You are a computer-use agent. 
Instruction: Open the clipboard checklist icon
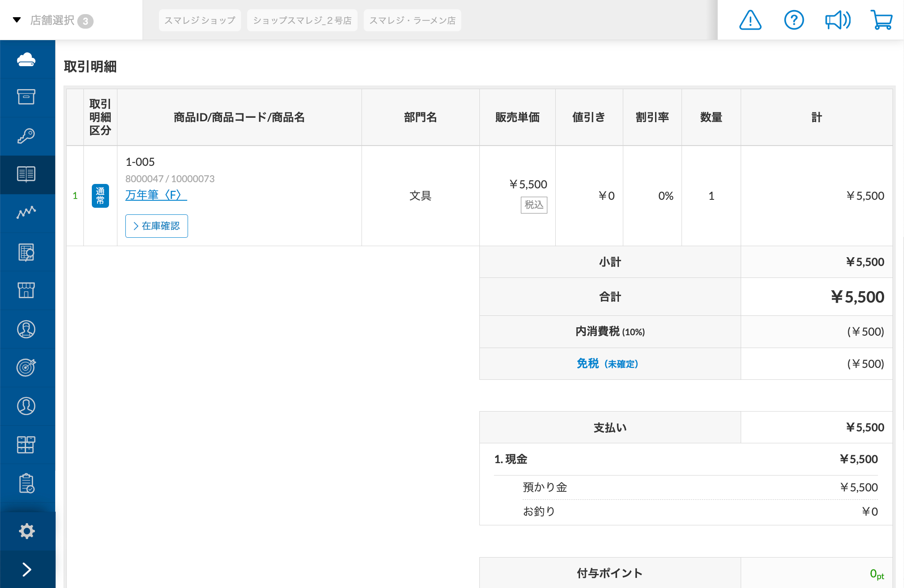26,483
